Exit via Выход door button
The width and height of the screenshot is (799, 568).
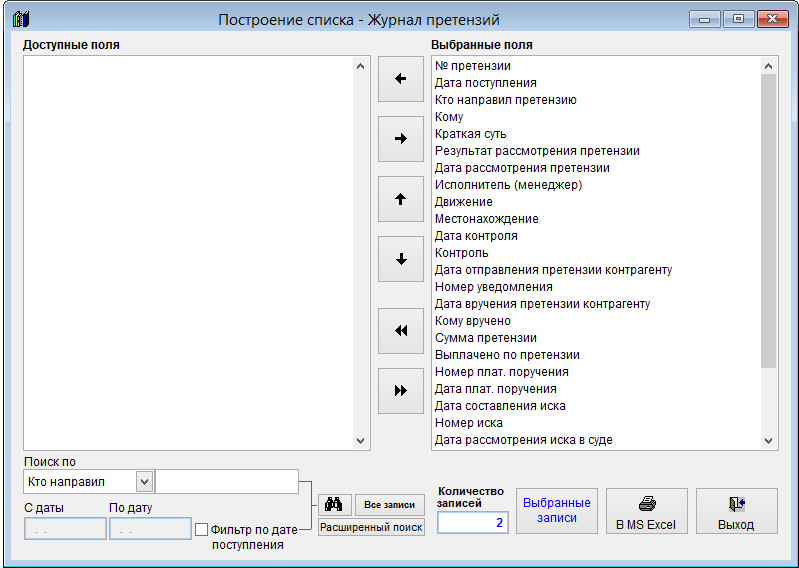[736, 511]
